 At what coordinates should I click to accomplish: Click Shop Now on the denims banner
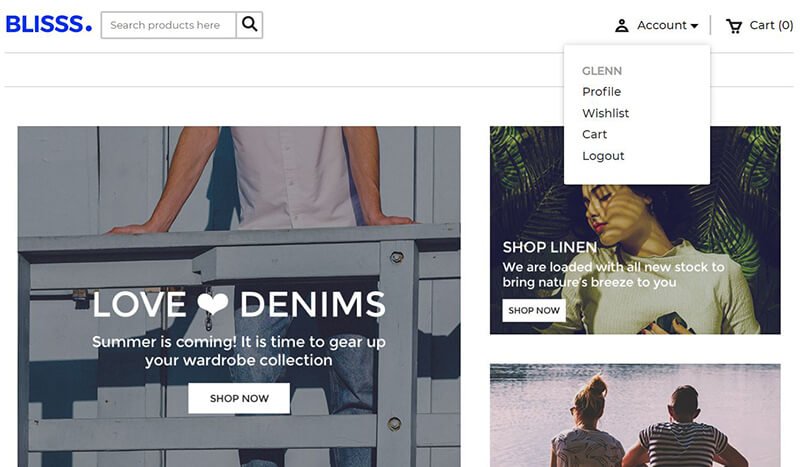click(239, 398)
